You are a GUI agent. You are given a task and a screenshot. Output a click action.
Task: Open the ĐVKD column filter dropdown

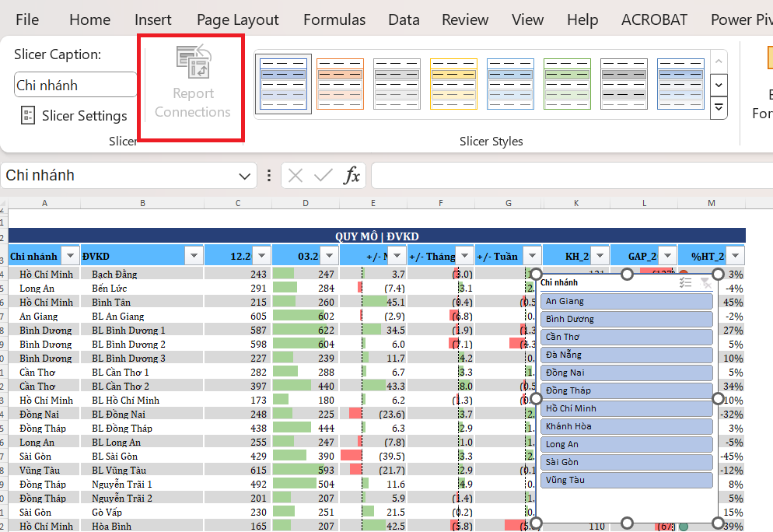coord(194,256)
